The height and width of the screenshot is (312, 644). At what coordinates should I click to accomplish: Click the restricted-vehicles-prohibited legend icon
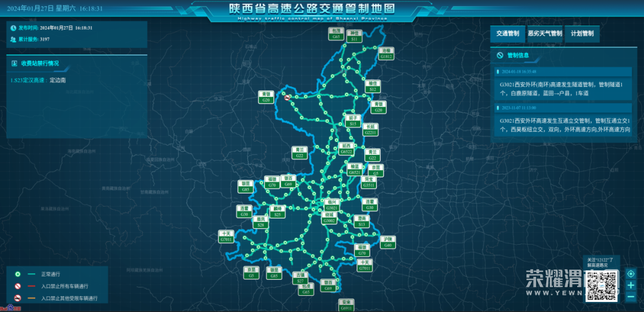tap(18, 298)
